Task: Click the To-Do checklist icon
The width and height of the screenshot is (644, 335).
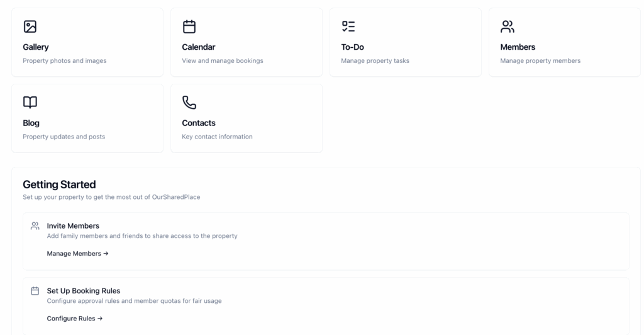Action: click(x=348, y=26)
